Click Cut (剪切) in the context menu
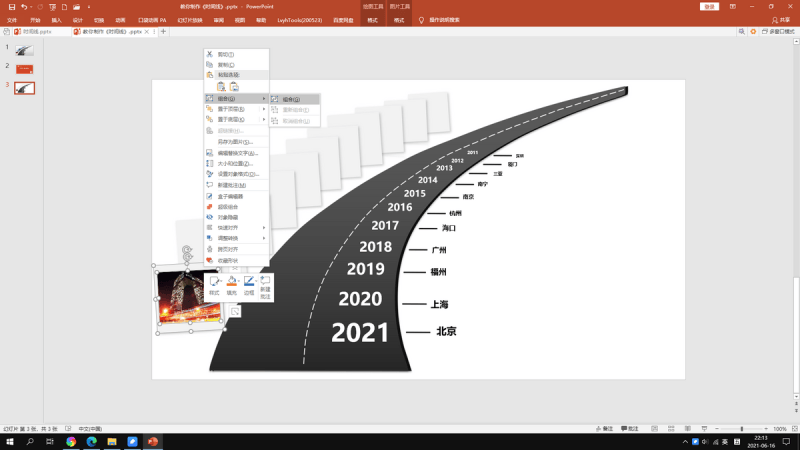800x450 pixels. pyautogui.click(x=225, y=54)
